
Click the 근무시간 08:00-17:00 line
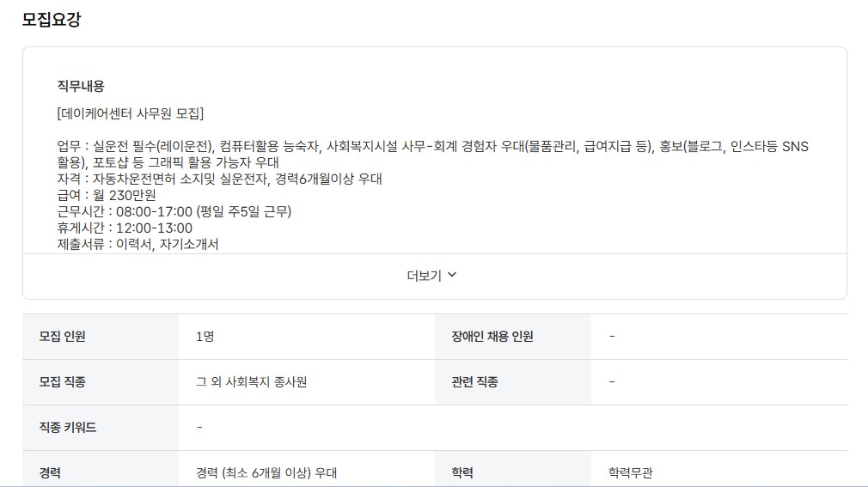pos(174,211)
